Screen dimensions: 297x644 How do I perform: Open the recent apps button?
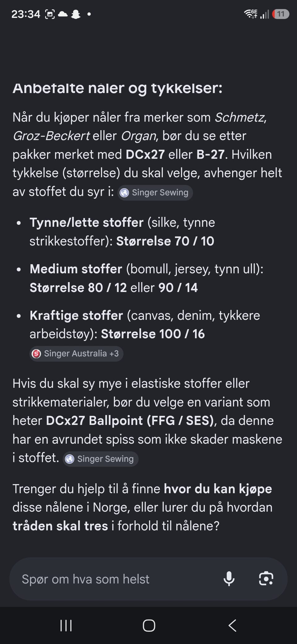point(66,626)
